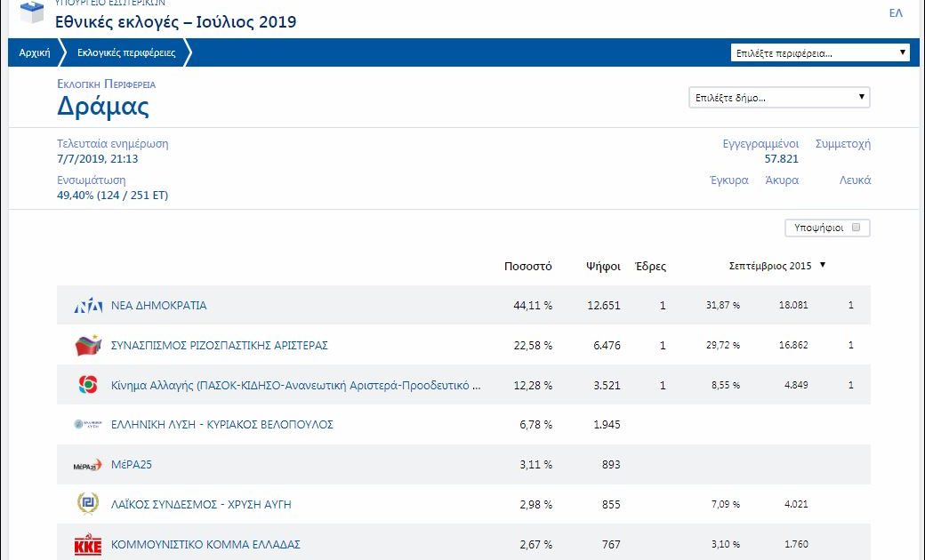Viewport: 925px width, 560px height.
Task: Click the 3,11 % percentage cell
Action: pos(535,465)
